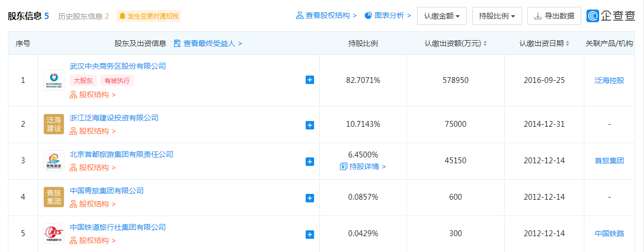
Task: Open the 认缴金额 dropdown
Action: [x=441, y=16]
